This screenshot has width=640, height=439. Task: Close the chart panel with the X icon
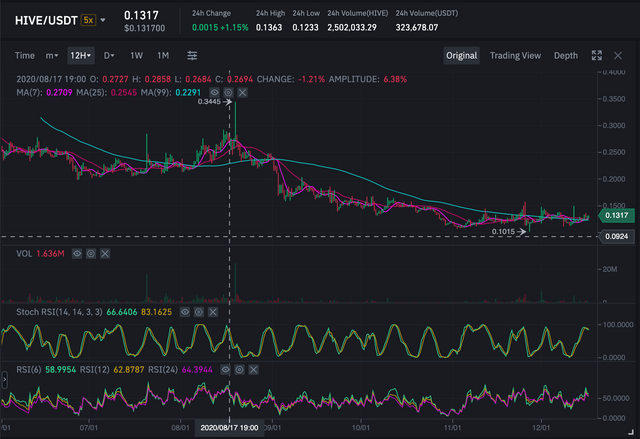618,55
